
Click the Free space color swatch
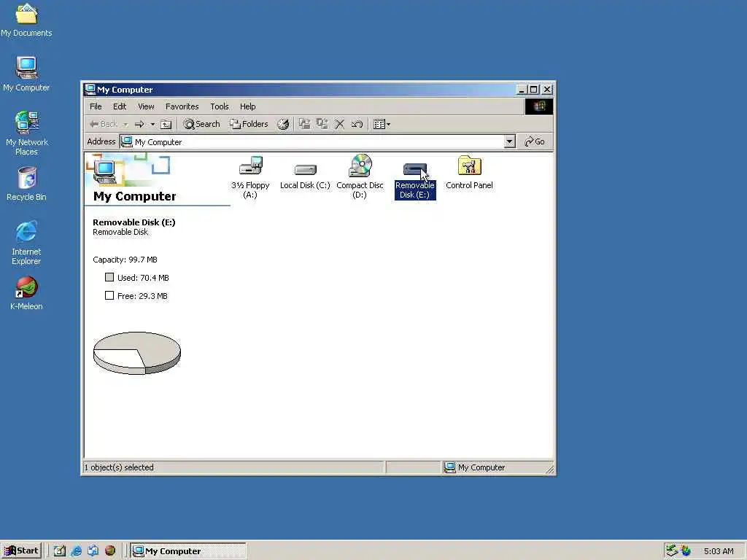[109, 296]
